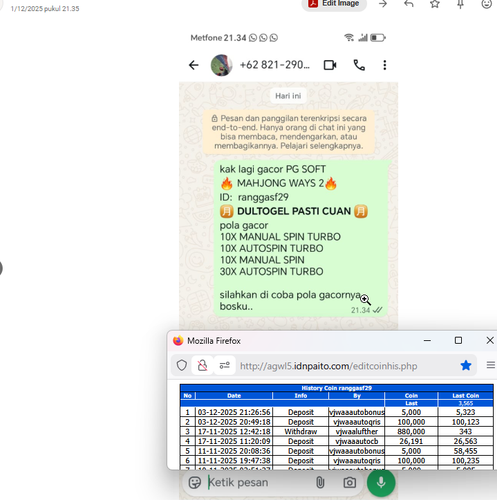Minimize the Mozilla Firefox window

click(x=427, y=341)
